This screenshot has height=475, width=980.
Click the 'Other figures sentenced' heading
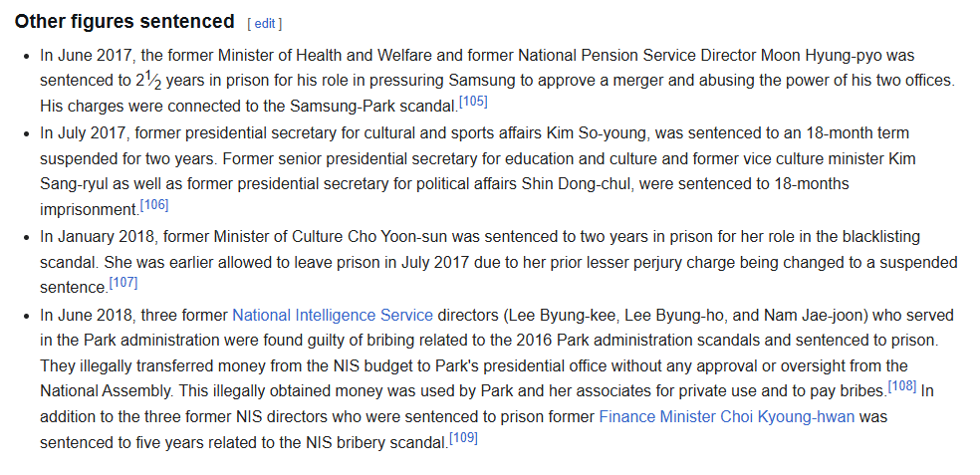coord(124,22)
